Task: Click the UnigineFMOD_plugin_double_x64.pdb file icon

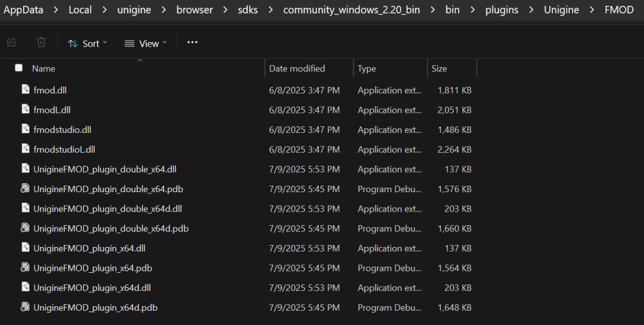Action: [x=26, y=189]
